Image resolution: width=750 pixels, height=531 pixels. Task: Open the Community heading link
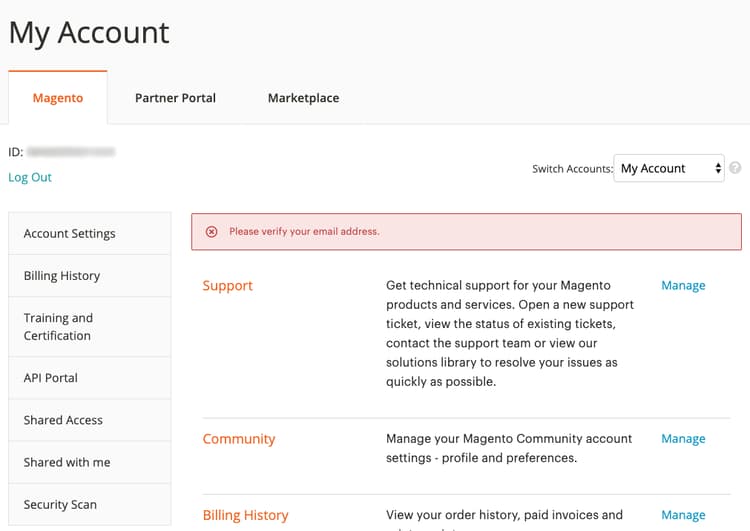pos(239,438)
